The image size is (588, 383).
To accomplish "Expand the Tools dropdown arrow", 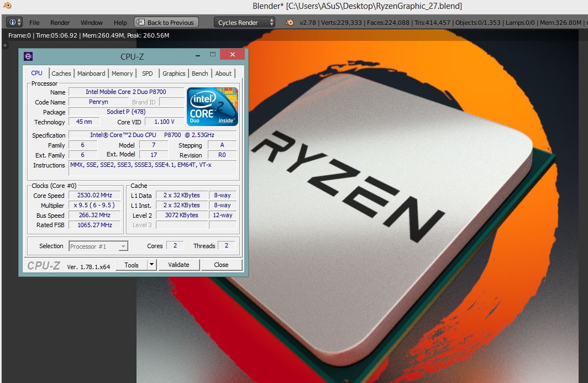I will 151,265.
